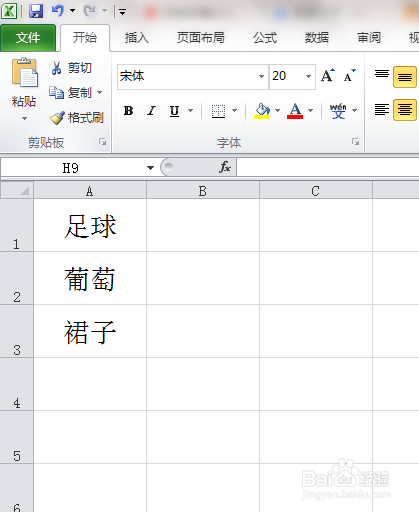Expand phonetic guide dropdown arrow

pyautogui.click(x=354, y=110)
